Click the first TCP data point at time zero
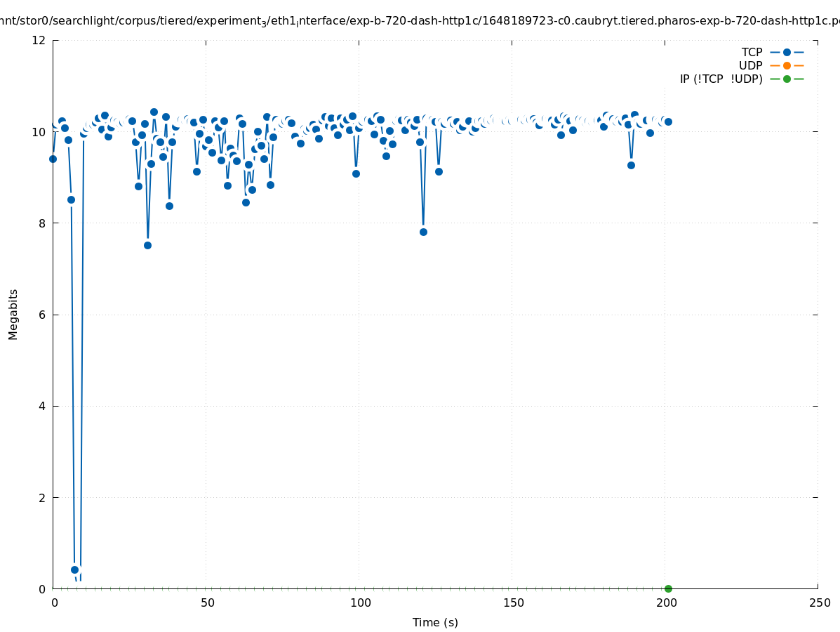Image resolution: width=840 pixels, height=632 pixels. pos(53,159)
